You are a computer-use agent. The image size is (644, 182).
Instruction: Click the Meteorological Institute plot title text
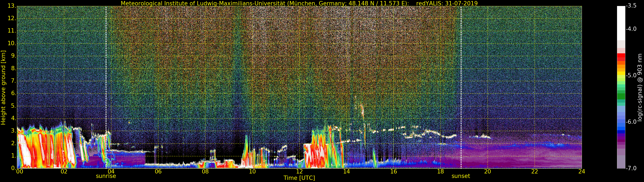[265, 3]
